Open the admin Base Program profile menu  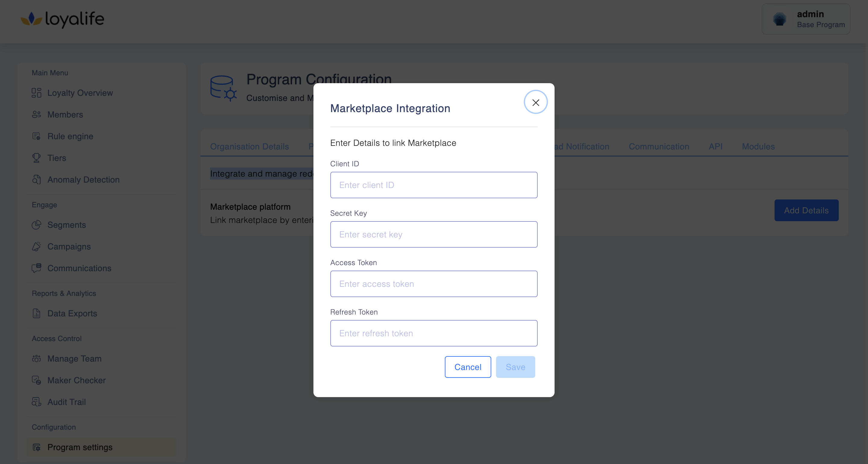[806, 19]
